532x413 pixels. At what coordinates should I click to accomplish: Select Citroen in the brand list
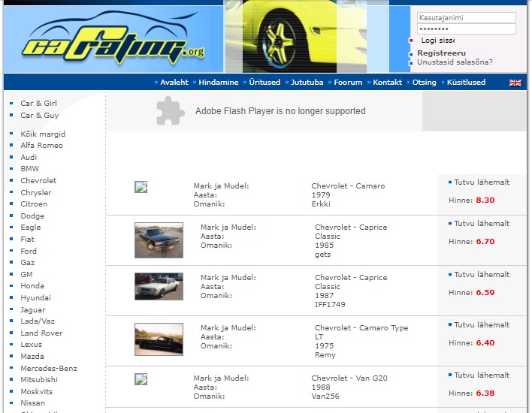[x=34, y=204]
